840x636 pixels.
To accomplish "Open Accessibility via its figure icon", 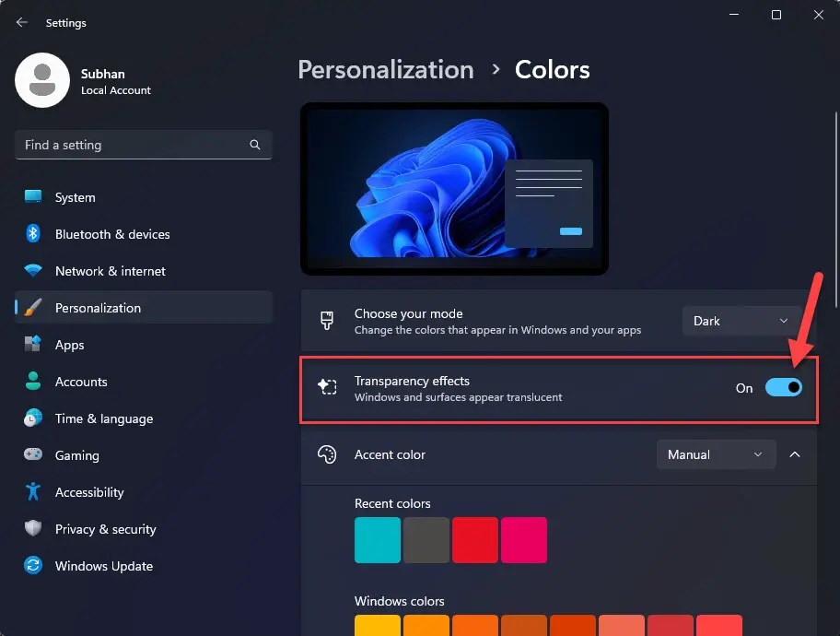I will [34, 492].
